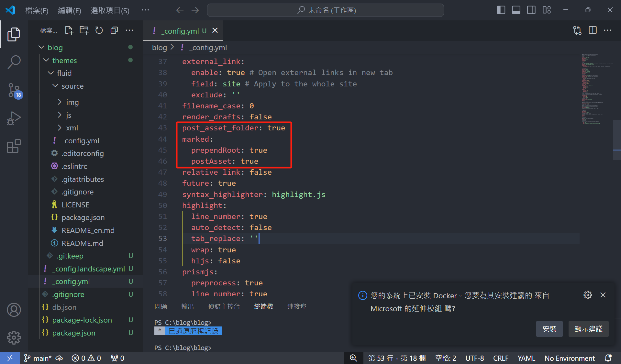Screen dimensions: 621x364
Task: Expand the js folder
Action: (x=60, y=115)
